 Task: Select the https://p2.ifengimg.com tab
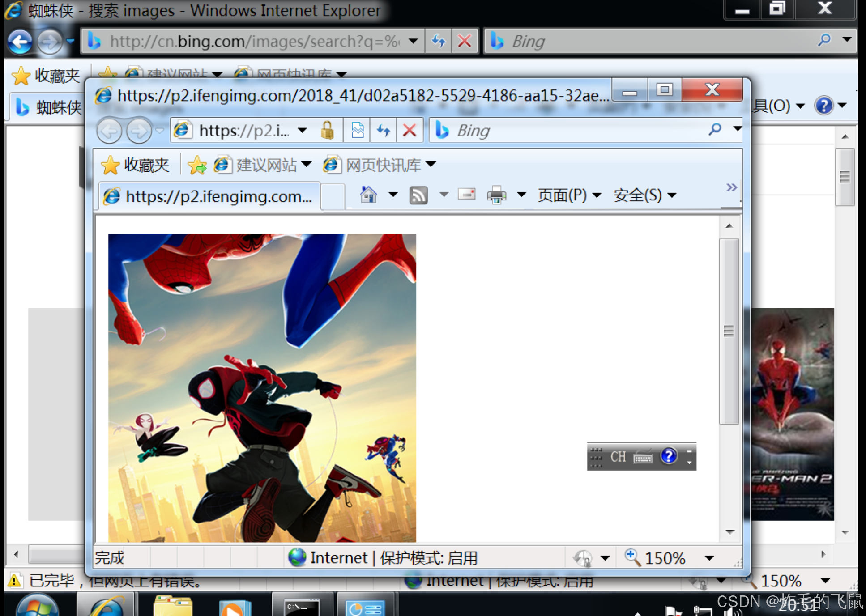pos(209,196)
